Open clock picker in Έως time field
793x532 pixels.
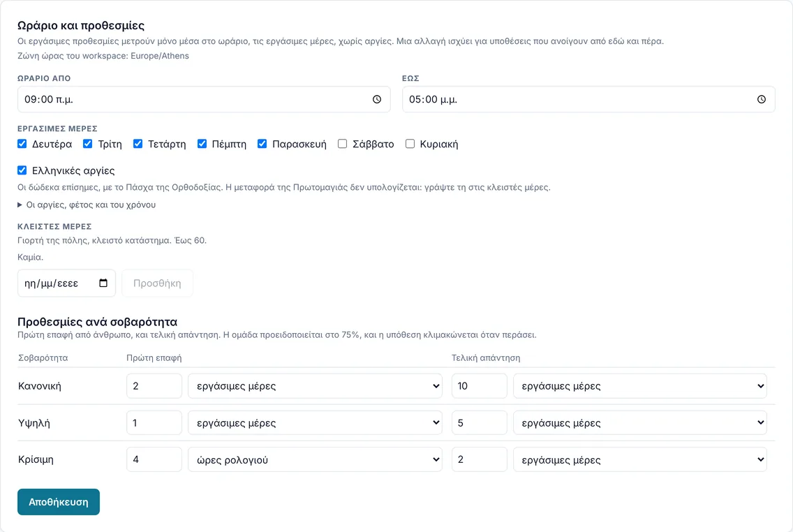[761, 99]
